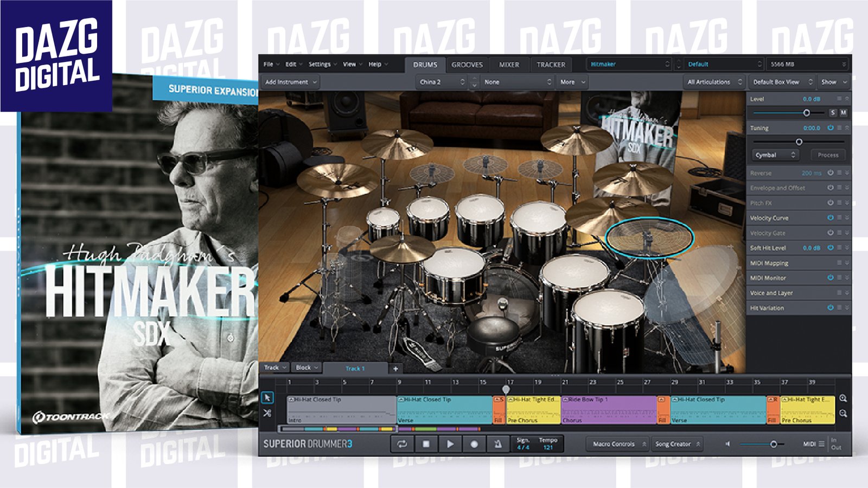Enable Pitch FX power button
Viewport: 868px width, 488px height.
830,203
